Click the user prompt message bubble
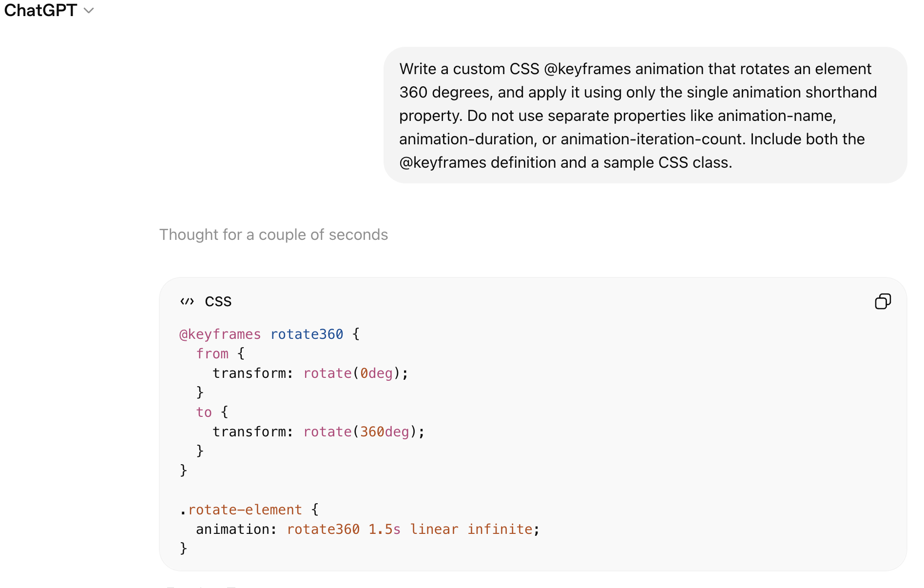Image resolution: width=924 pixels, height=588 pixels. click(645, 115)
